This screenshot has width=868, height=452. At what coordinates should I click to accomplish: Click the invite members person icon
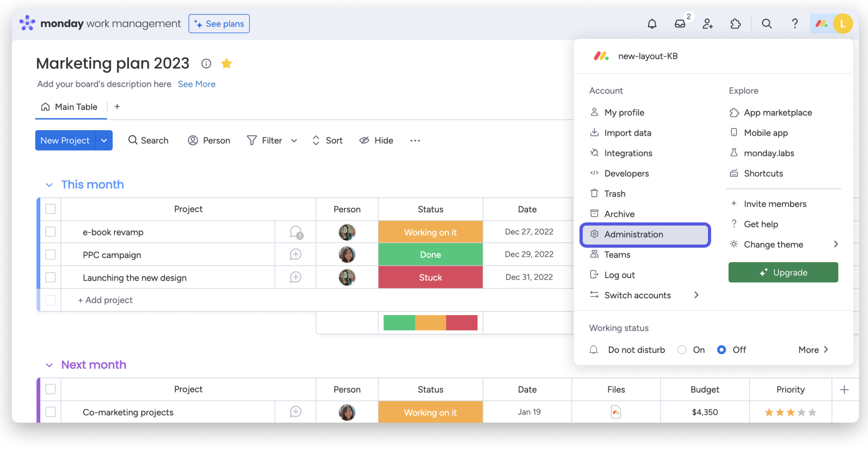708,24
